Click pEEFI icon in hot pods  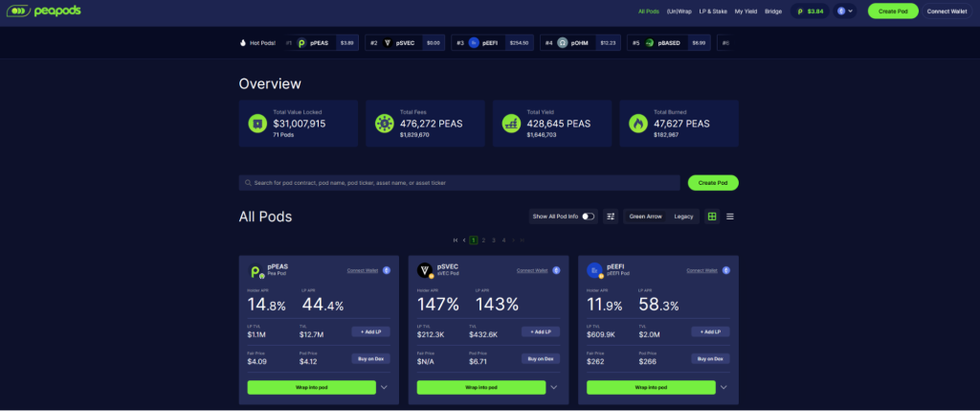[474, 43]
